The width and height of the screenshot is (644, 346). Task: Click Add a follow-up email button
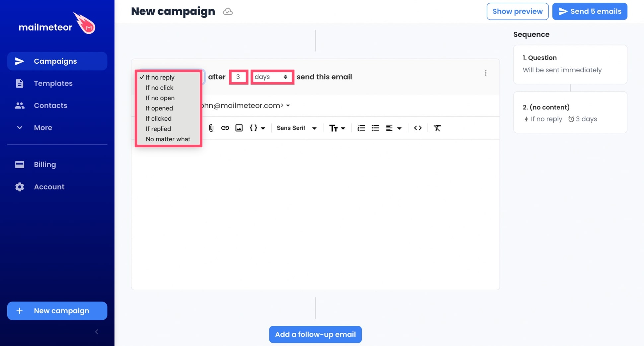click(x=315, y=334)
